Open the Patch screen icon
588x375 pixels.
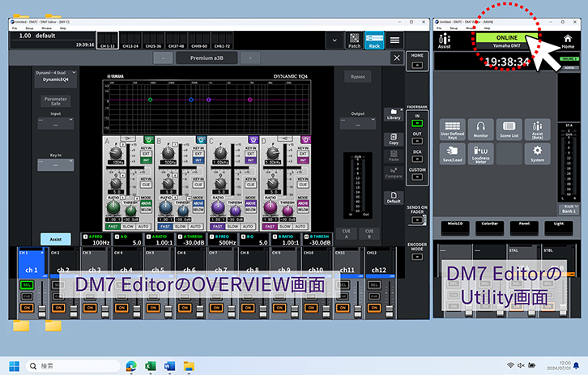[x=354, y=40]
